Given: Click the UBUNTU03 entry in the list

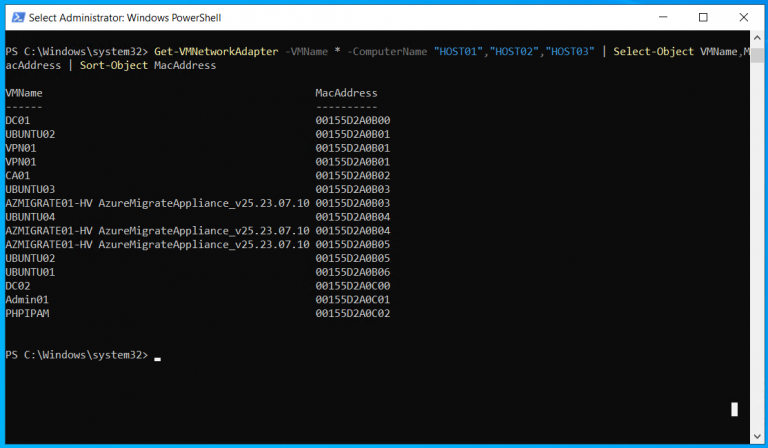Looking at the screenshot, I should (30, 189).
